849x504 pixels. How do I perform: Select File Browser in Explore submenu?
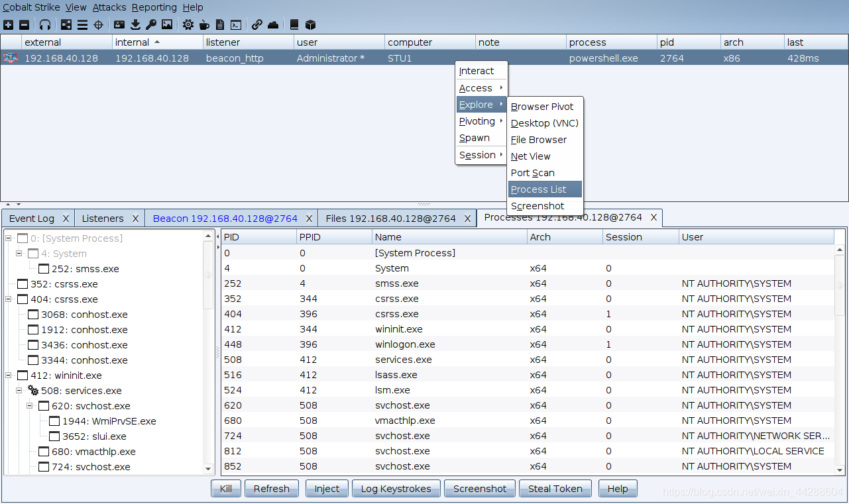pos(545,140)
